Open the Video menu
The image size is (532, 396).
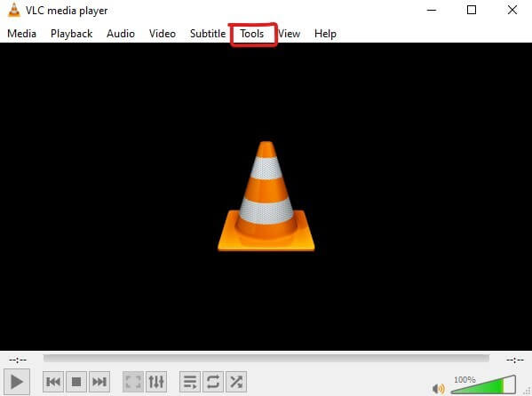click(163, 34)
